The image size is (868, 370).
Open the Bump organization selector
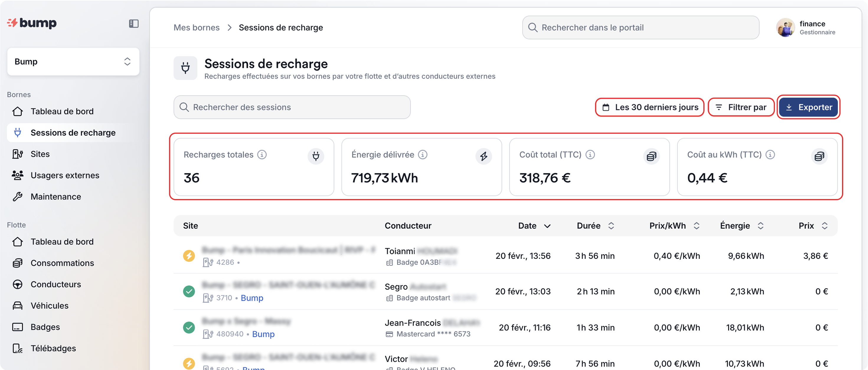[x=73, y=62]
